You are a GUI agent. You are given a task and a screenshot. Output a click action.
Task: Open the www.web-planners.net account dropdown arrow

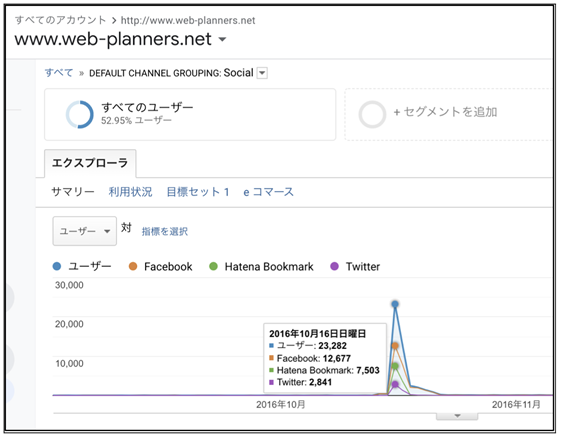coord(222,39)
